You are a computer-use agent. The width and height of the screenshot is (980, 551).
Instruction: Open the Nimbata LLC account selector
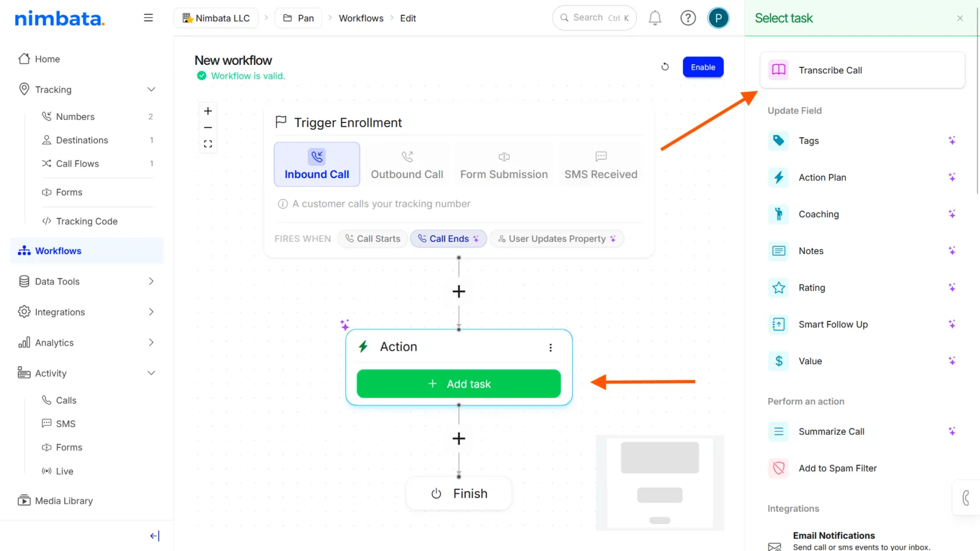(x=216, y=18)
